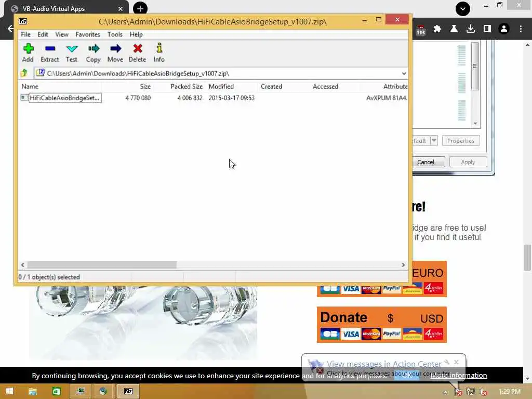Screen dimensions: 532x399
Task: Open a new browser tab
Action: point(140,8)
